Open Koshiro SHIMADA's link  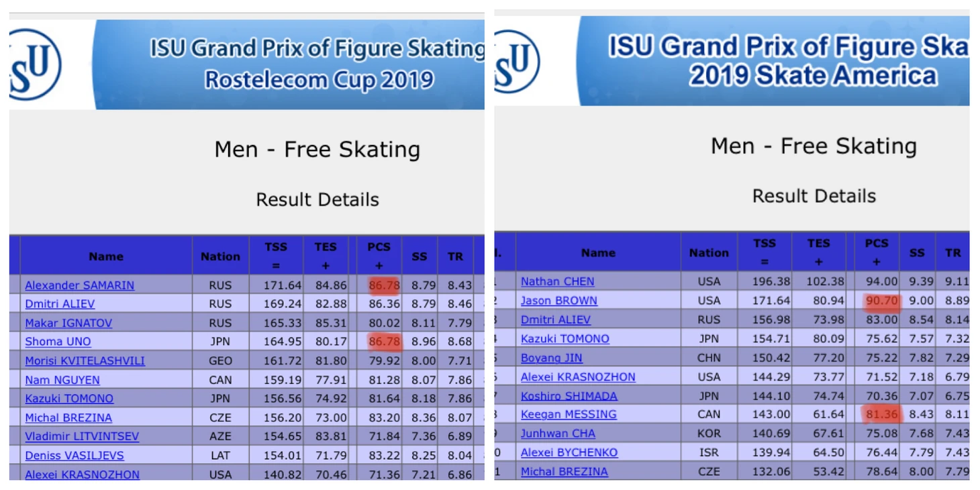569,396
